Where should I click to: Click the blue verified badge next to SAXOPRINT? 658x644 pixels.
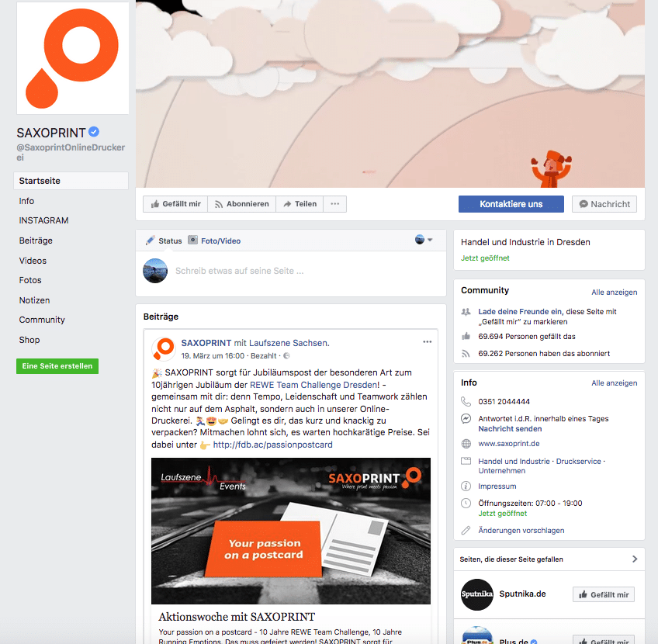point(94,132)
